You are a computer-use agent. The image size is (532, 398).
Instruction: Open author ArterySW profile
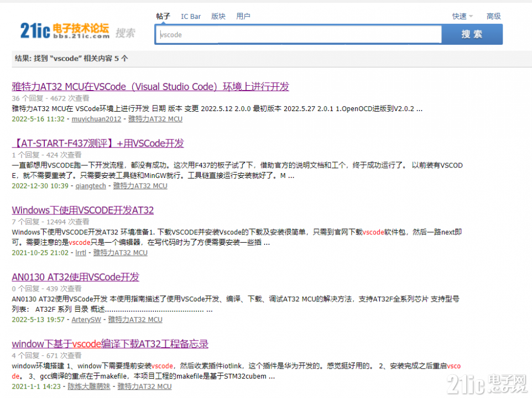tap(86, 320)
